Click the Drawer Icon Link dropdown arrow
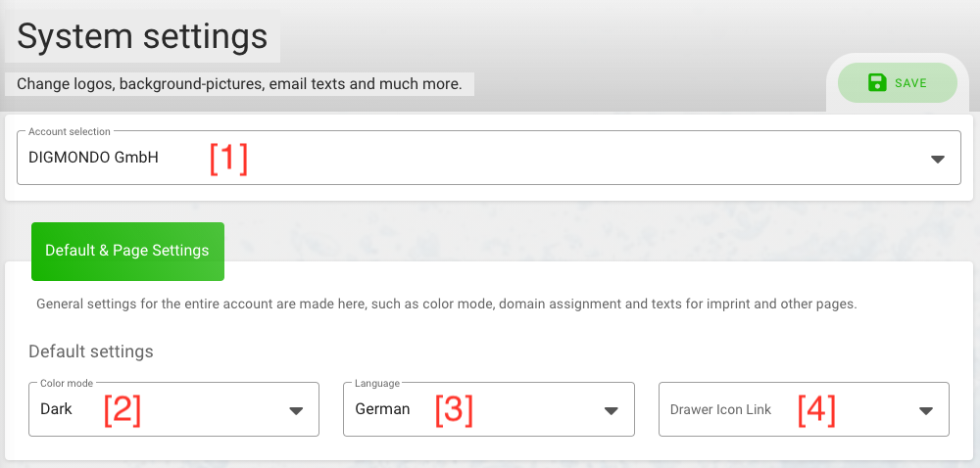Screen dimensions: 980x468 pos(926,410)
